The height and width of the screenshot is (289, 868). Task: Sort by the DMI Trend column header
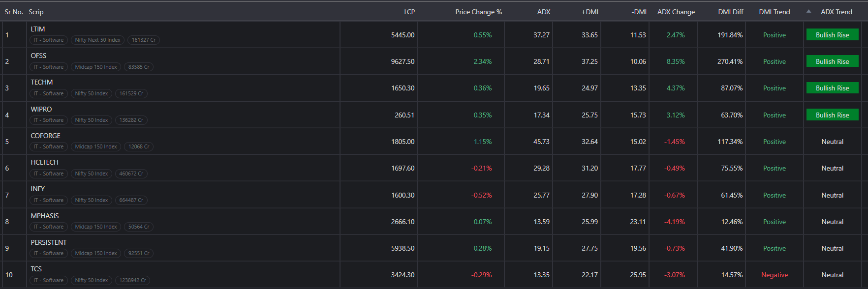click(x=775, y=12)
